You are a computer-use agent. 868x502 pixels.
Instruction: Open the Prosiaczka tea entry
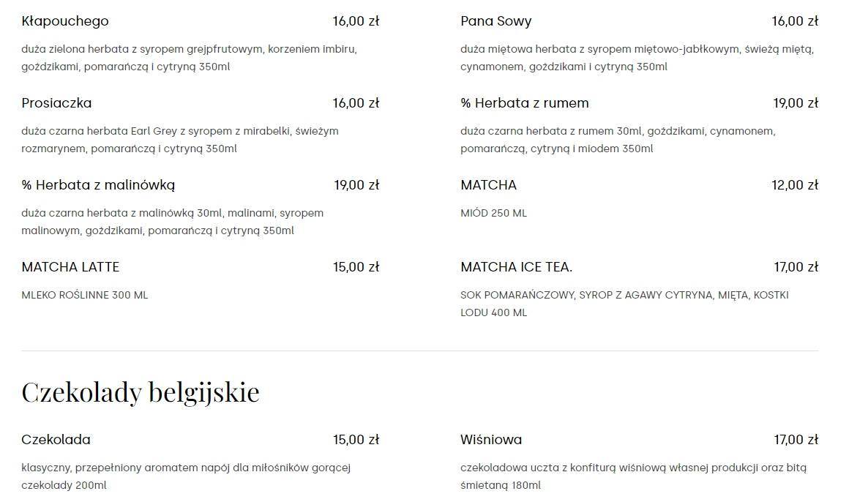coord(56,103)
